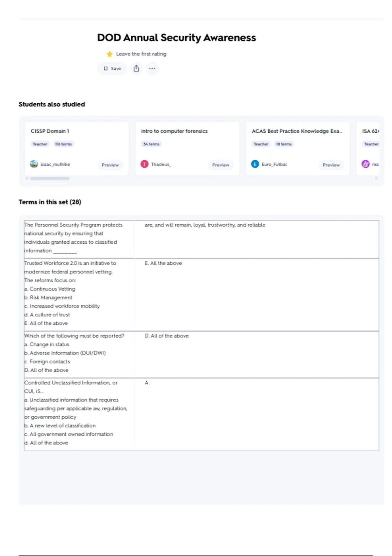Click the Save bookmark button

[x=112, y=69]
